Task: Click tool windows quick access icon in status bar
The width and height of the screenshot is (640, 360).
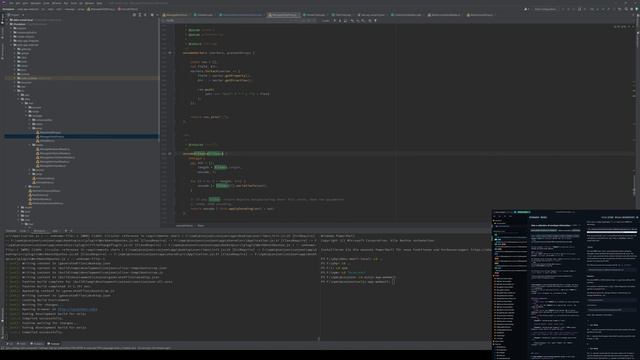Action: tap(2, 348)
